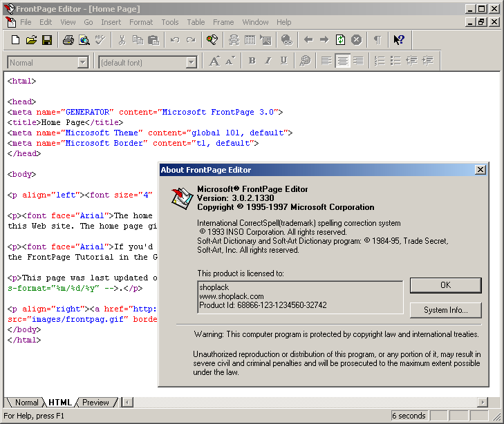Insert FrontPage component robot icon
Viewport: 504px width, 424px height.
tap(234, 40)
